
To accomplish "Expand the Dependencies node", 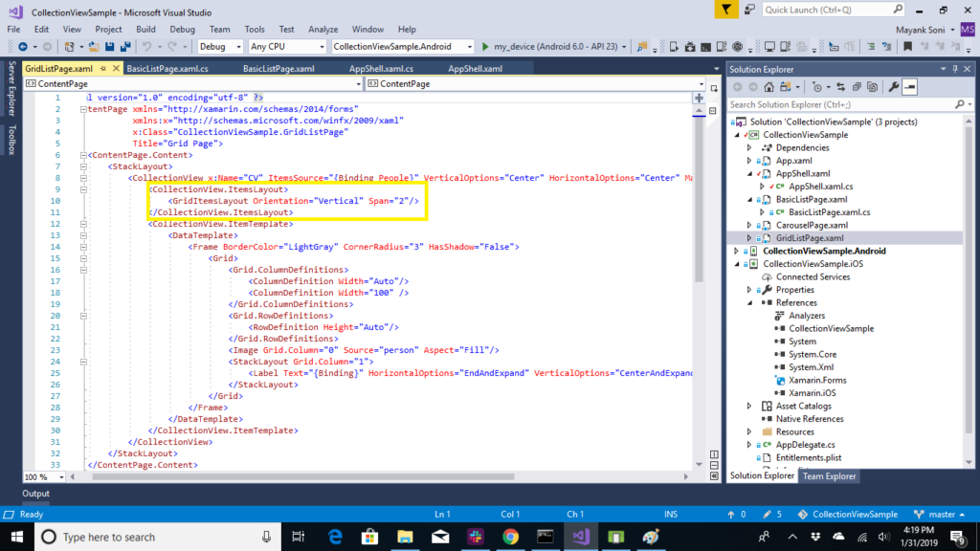I will tap(749, 148).
